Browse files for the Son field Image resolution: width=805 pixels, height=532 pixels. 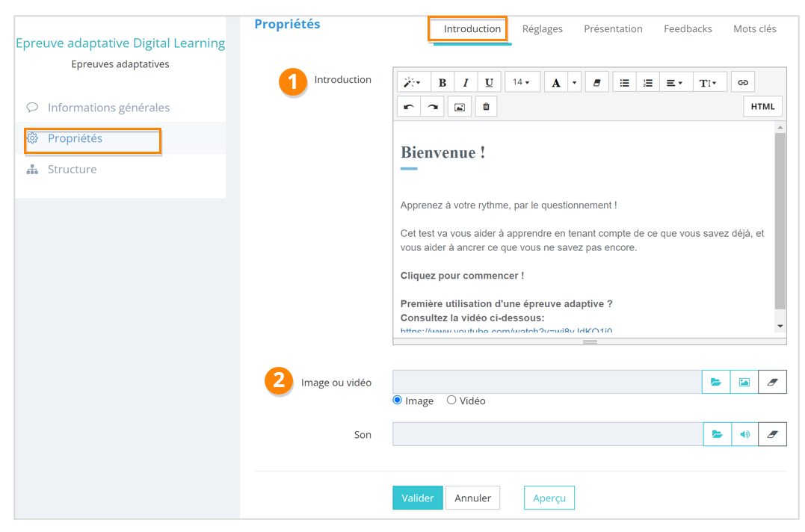tap(717, 434)
